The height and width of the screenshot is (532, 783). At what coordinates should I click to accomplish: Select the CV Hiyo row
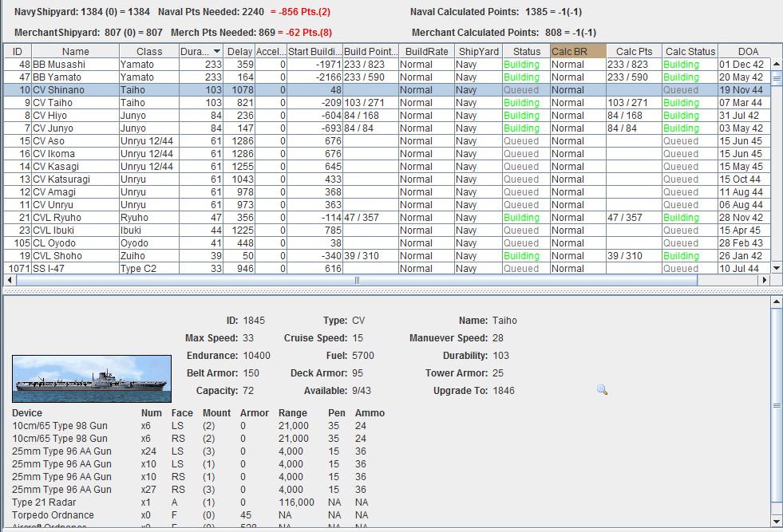pos(387,116)
